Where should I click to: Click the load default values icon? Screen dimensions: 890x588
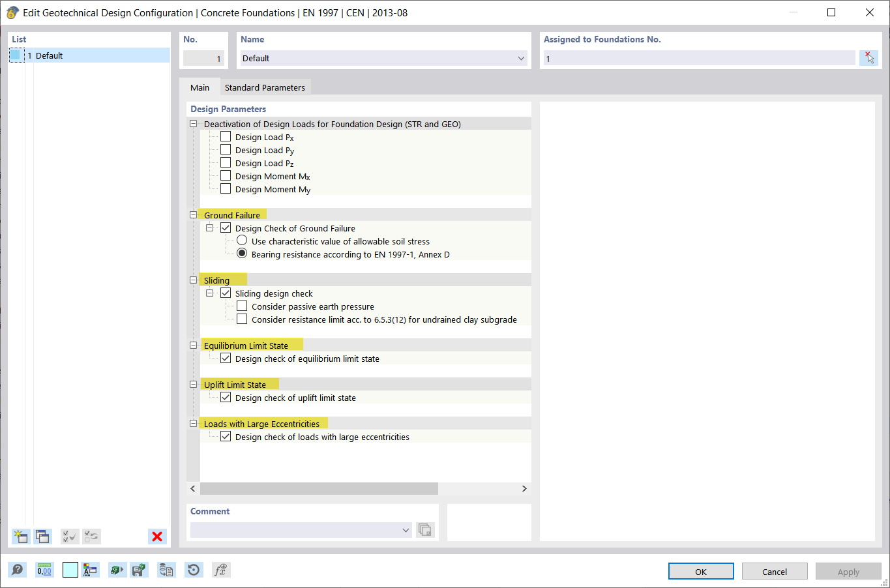[117, 570]
